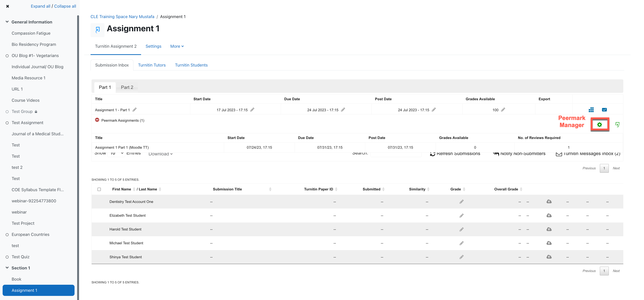Screen dimensions: 644x300
Task: Sort by Grade column header
Action: 457,189
